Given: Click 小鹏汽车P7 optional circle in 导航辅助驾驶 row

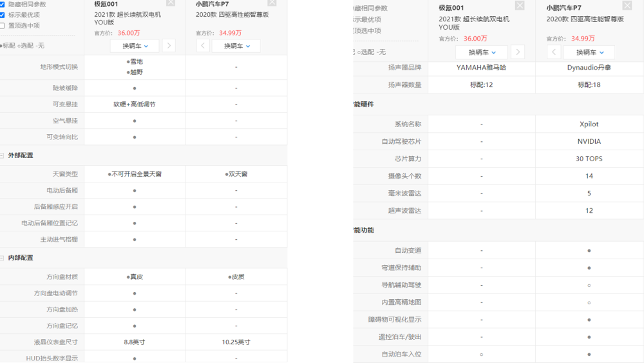Looking at the screenshot, I should pyautogui.click(x=589, y=285).
